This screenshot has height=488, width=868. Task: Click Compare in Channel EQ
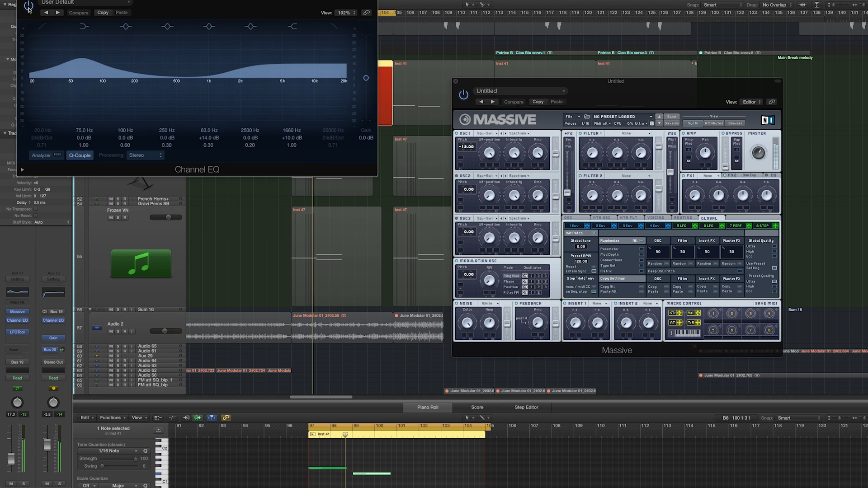[79, 13]
